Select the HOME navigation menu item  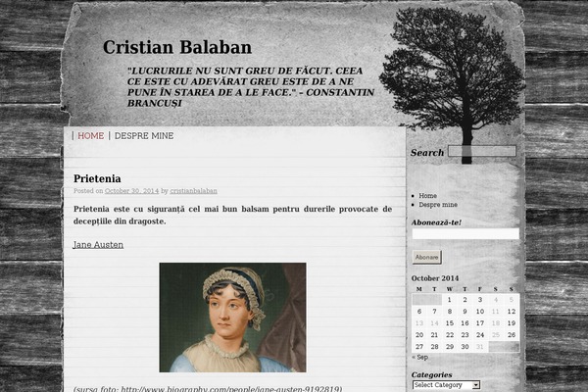click(91, 136)
